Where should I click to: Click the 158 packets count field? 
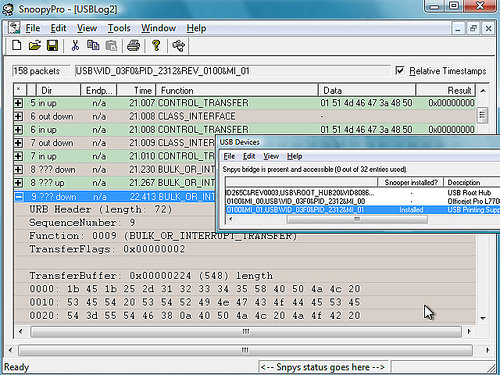(x=41, y=71)
